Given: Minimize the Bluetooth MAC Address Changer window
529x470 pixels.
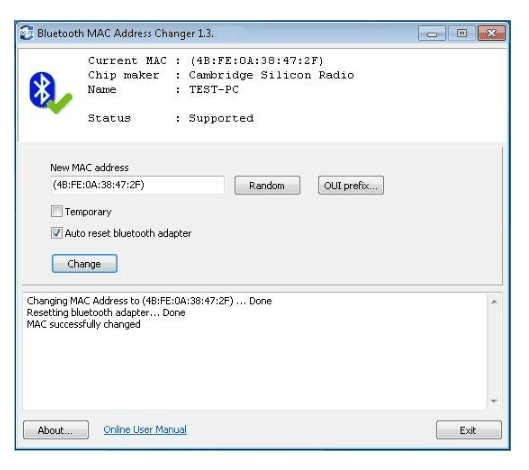Looking at the screenshot, I should [432, 33].
